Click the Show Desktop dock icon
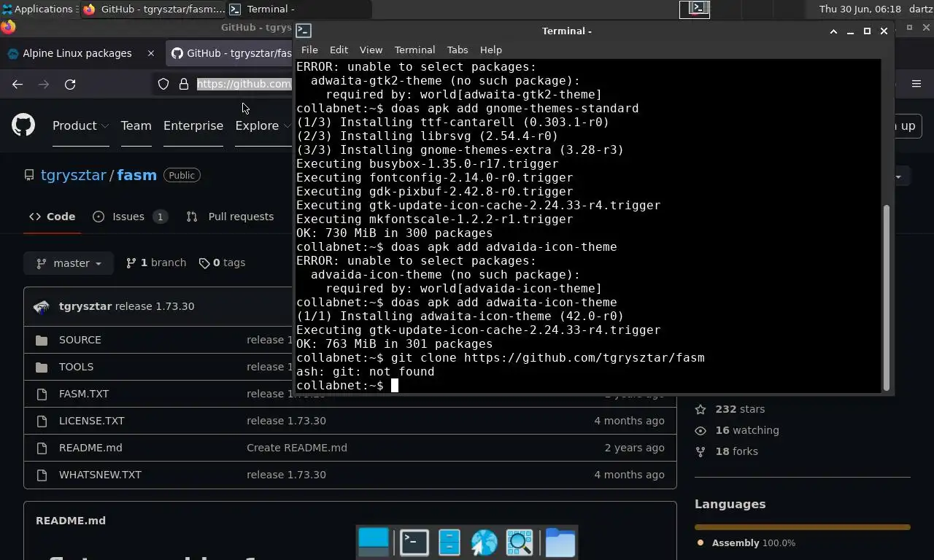Image resolution: width=934 pixels, height=560 pixels. tap(374, 542)
